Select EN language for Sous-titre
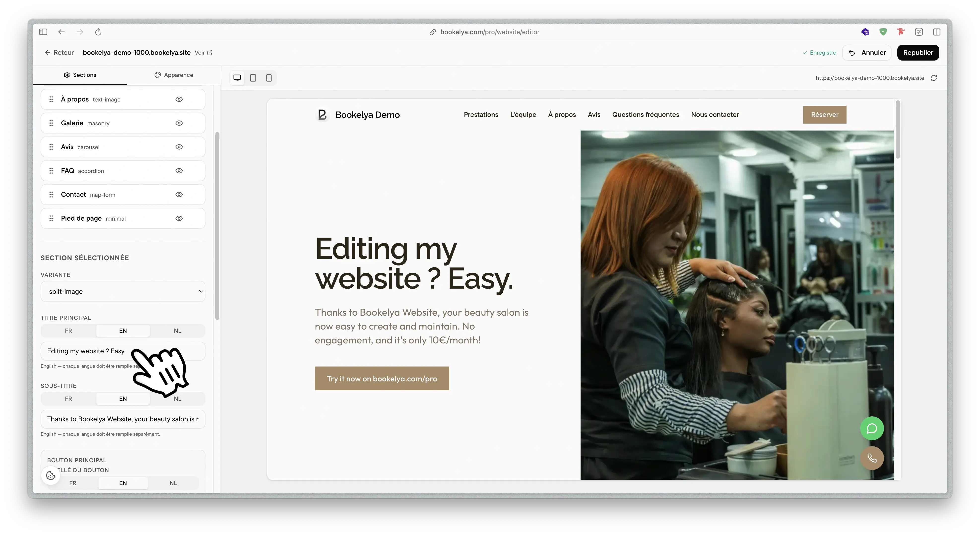 click(x=123, y=399)
